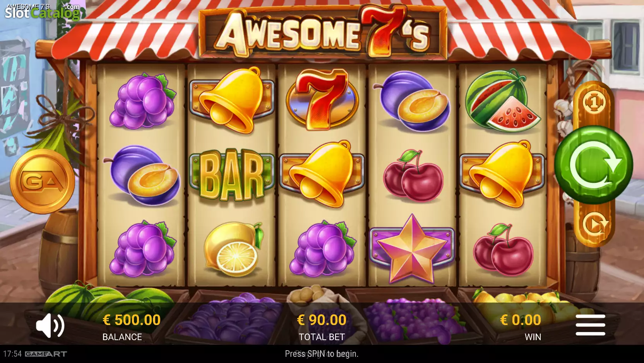This screenshot has width=644, height=363.
Task: Select the top-left grapes symbol
Action: tap(142, 101)
